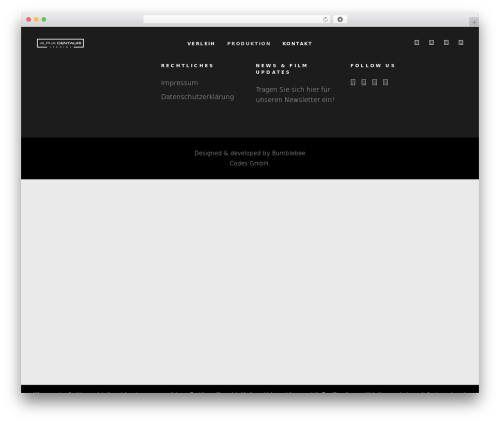
Task: Click first icon under Follow Us
Action: coord(353,82)
